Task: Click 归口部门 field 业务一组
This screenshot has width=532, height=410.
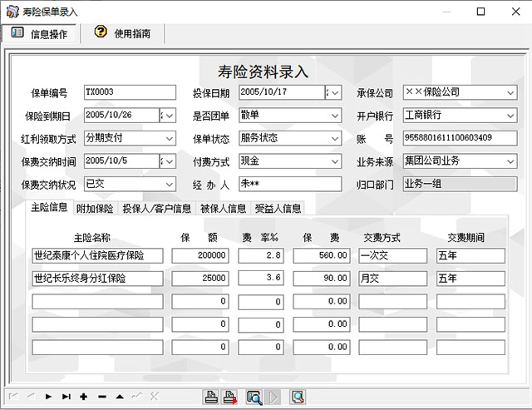Action: click(460, 184)
